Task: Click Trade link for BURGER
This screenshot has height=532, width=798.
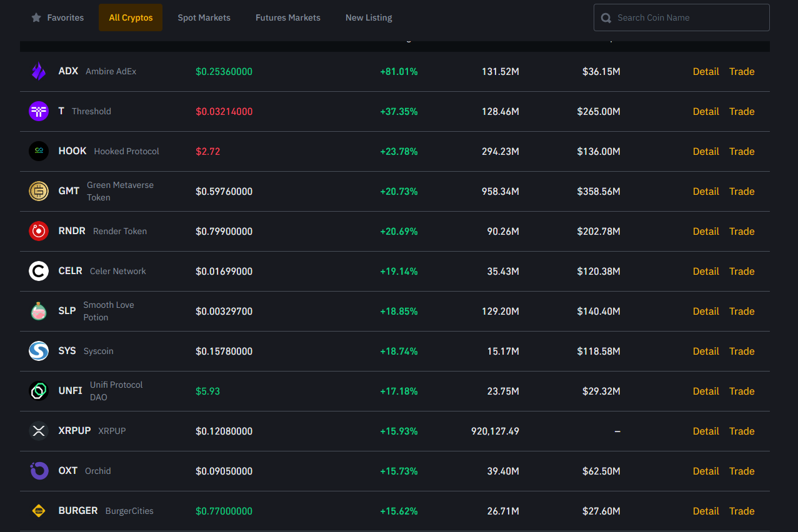Action: click(x=742, y=511)
